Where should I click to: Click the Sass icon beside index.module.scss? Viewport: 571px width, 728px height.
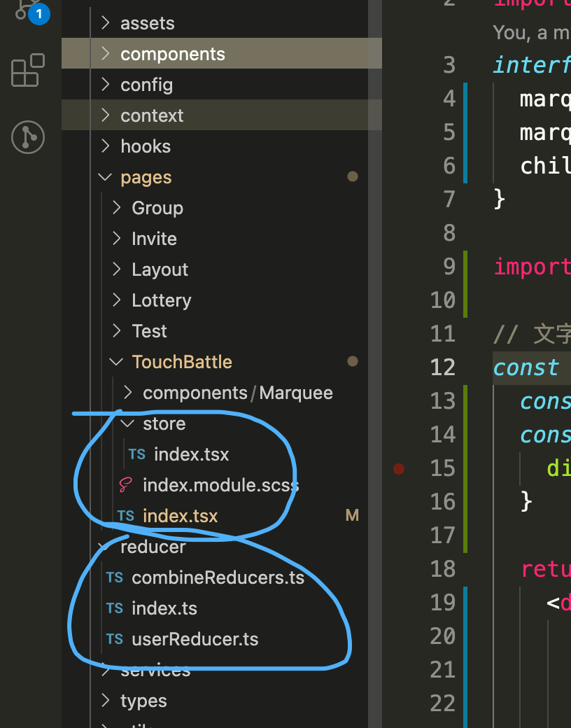pyautogui.click(x=126, y=484)
